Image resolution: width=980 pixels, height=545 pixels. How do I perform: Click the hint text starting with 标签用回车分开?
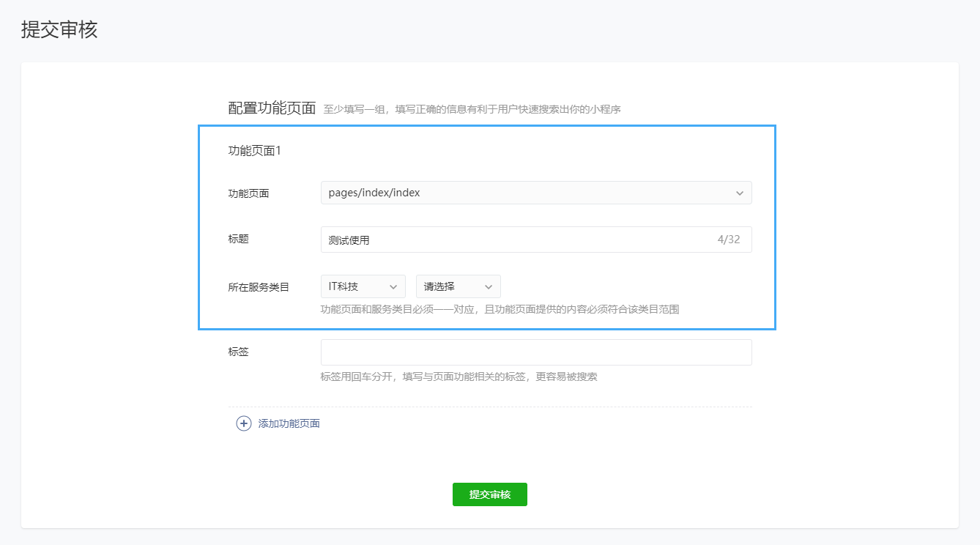tap(459, 377)
